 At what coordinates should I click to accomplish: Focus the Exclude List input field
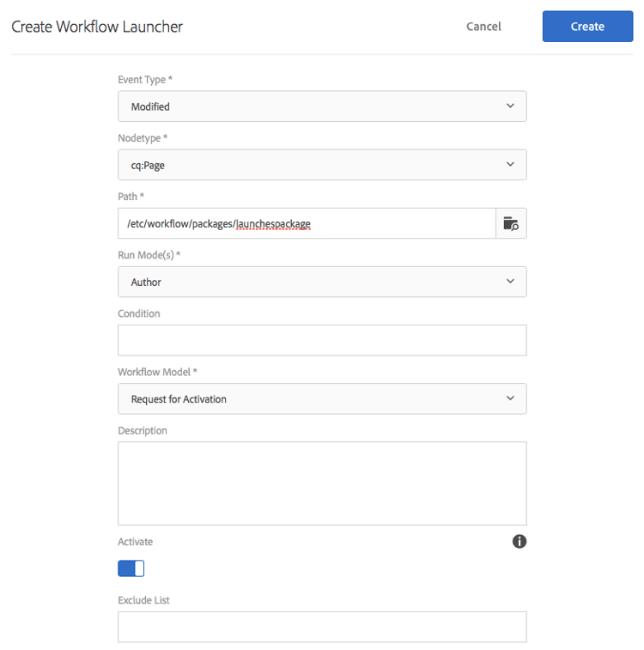coord(322,627)
